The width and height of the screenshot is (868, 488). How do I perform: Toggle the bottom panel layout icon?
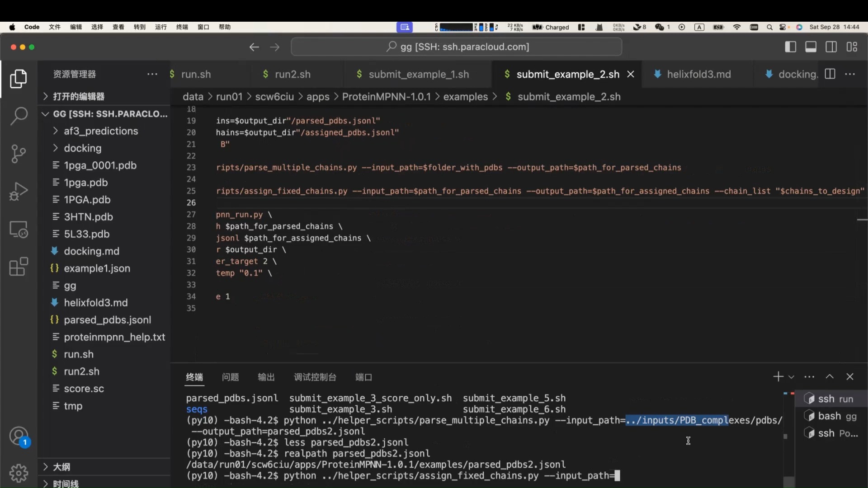coord(811,47)
